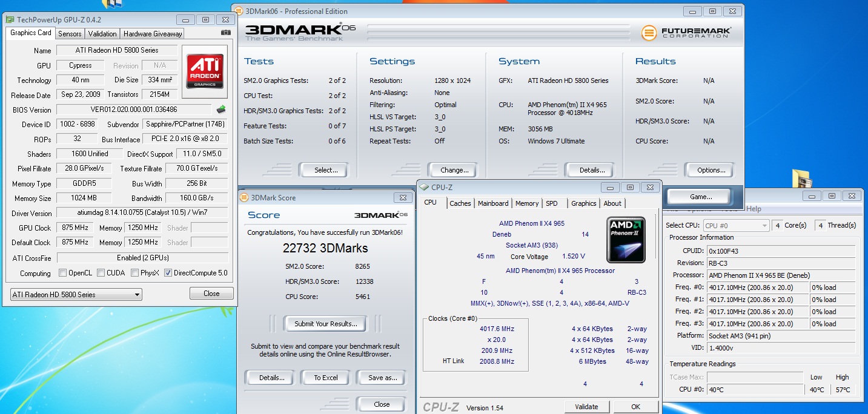Click the Close button in GPU-Z

click(211, 294)
